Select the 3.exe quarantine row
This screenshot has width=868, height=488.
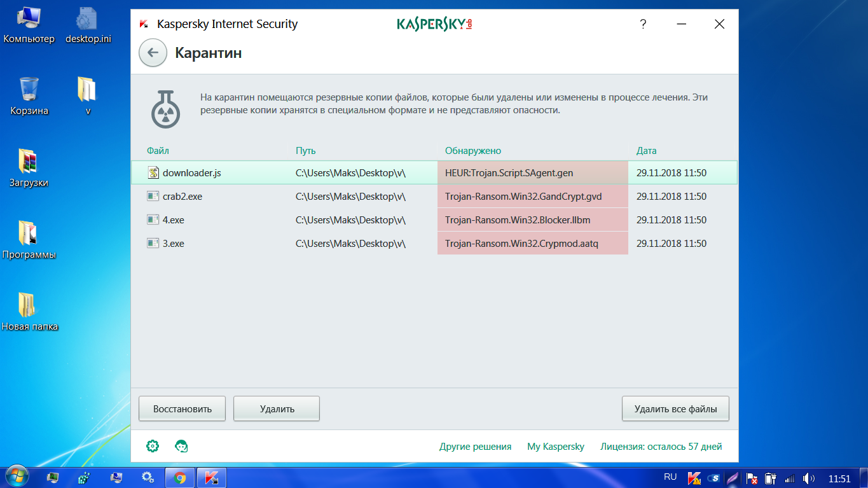point(434,244)
